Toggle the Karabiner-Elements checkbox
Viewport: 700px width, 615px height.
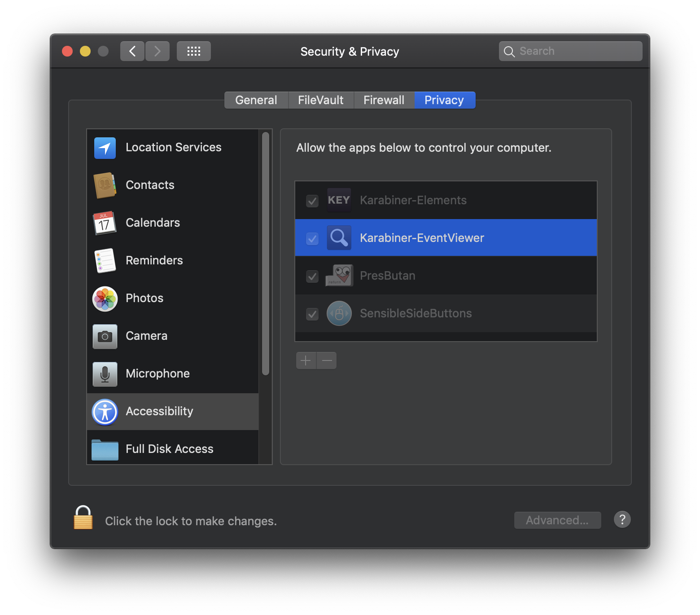pos(312,201)
